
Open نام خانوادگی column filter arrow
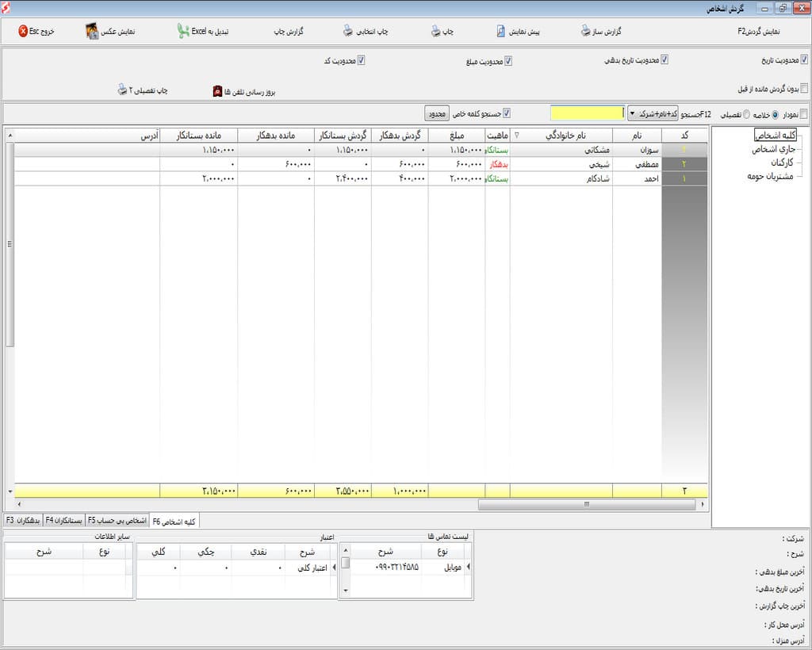pos(517,136)
